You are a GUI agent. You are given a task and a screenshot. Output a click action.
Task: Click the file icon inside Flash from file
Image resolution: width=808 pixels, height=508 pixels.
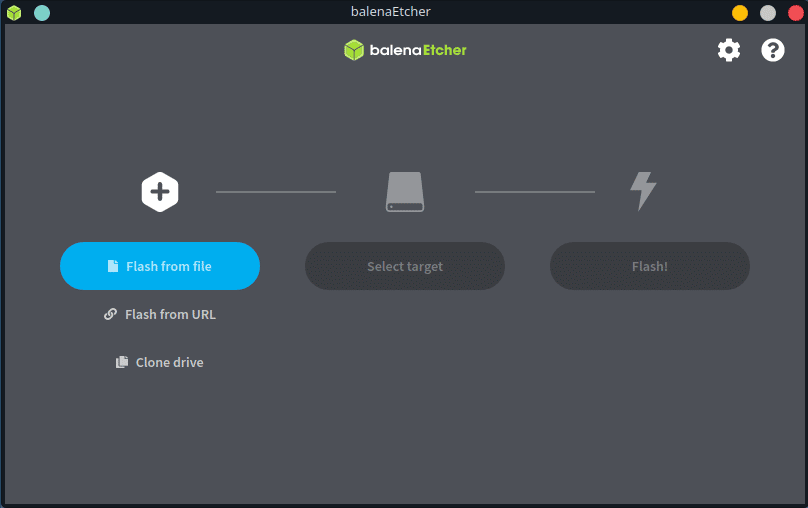[x=114, y=266]
